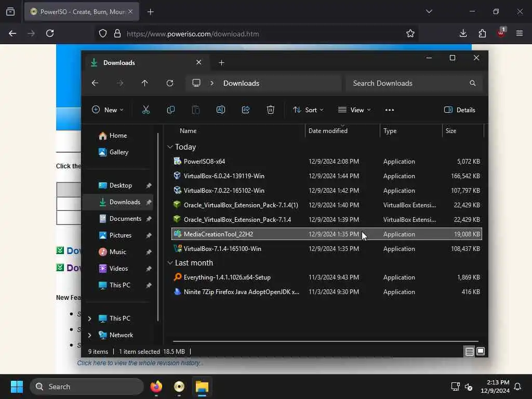Sort by the Date modified column header
Viewport: 532px width, 399px height.
342,131
